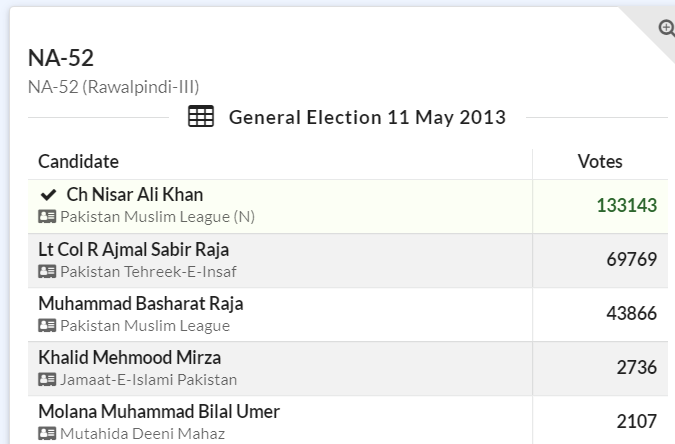Click the table icon beside General Election
The height and width of the screenshot is (444, 675).
(x=201, y=117)
